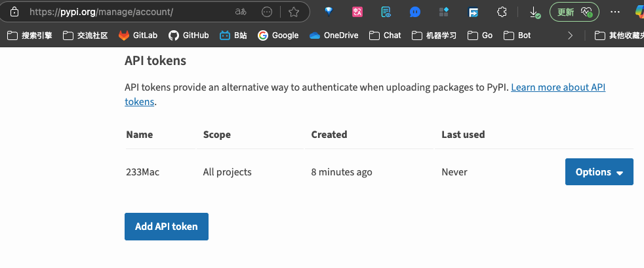Open the GitHub bookmark
The height and width of the screenshot is (268, 644).
[x=188, y=35]
